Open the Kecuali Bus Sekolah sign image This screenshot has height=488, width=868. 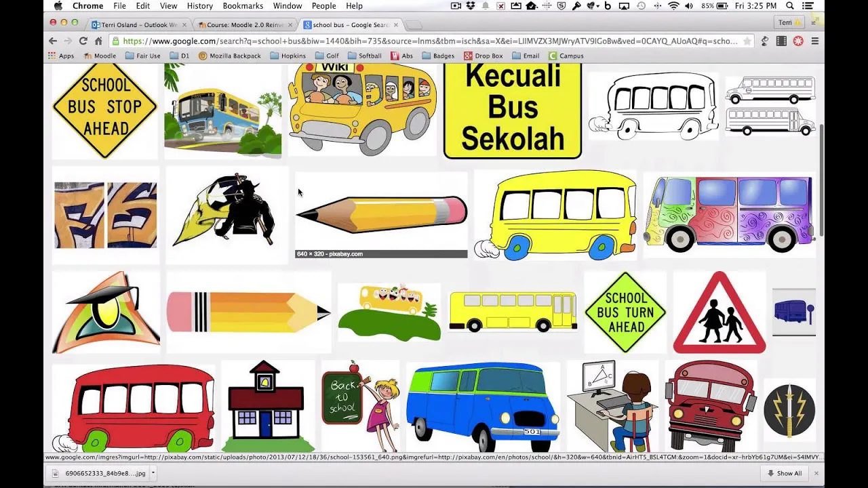click(x=513, y=110)
